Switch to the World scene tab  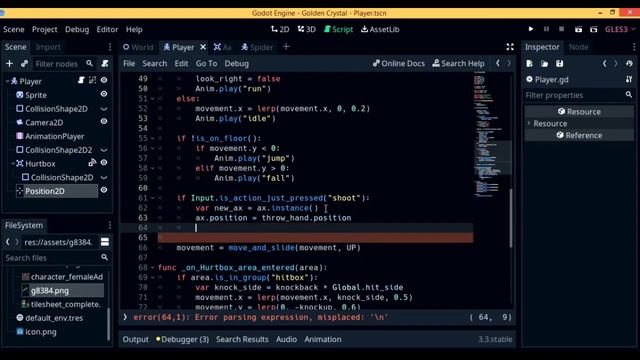[x=138, y=47]
